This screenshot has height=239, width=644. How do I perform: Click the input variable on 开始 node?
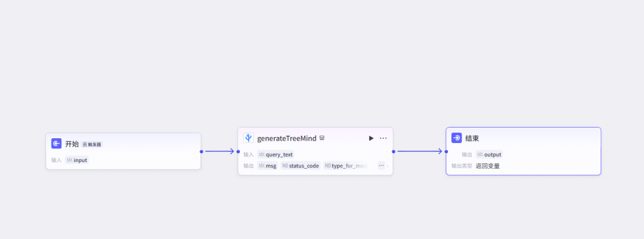click(x=77, y=160)
